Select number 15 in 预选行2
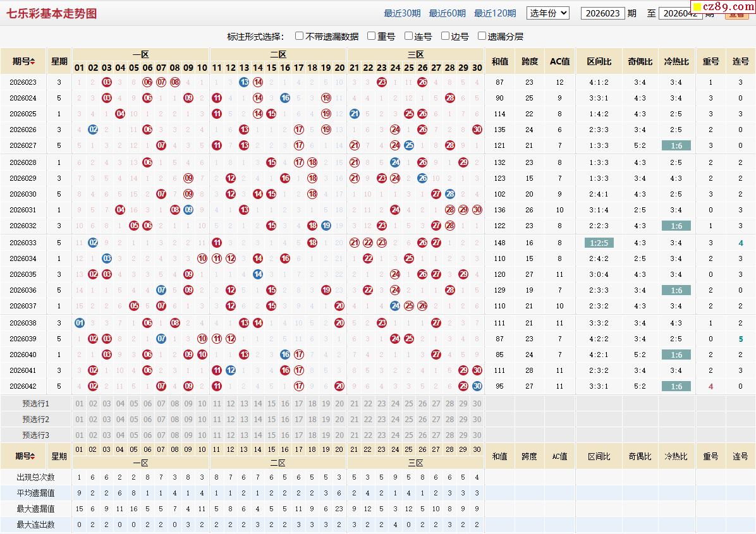The width and height of the screenshot is (756, 534). coord(271,419)
